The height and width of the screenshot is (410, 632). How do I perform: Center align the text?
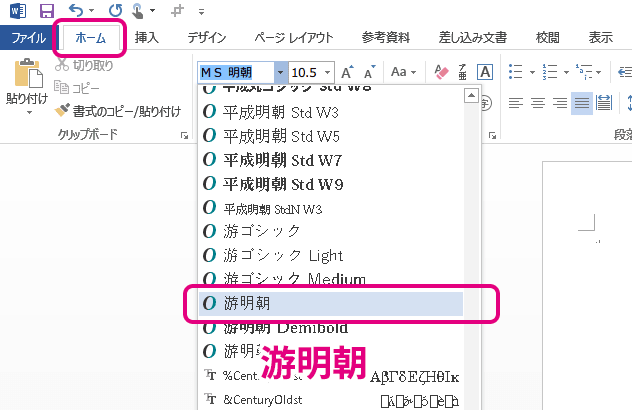[538, 103]
